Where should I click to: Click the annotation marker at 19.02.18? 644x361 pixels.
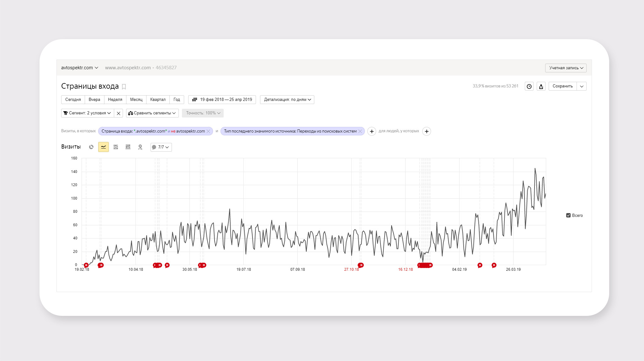pyautogui.click(x=86, y=265)
